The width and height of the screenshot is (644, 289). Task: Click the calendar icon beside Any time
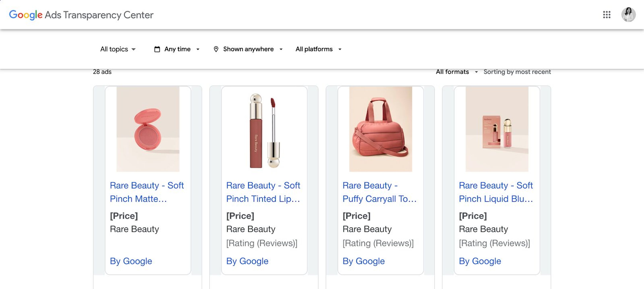[x=157, y=49]
